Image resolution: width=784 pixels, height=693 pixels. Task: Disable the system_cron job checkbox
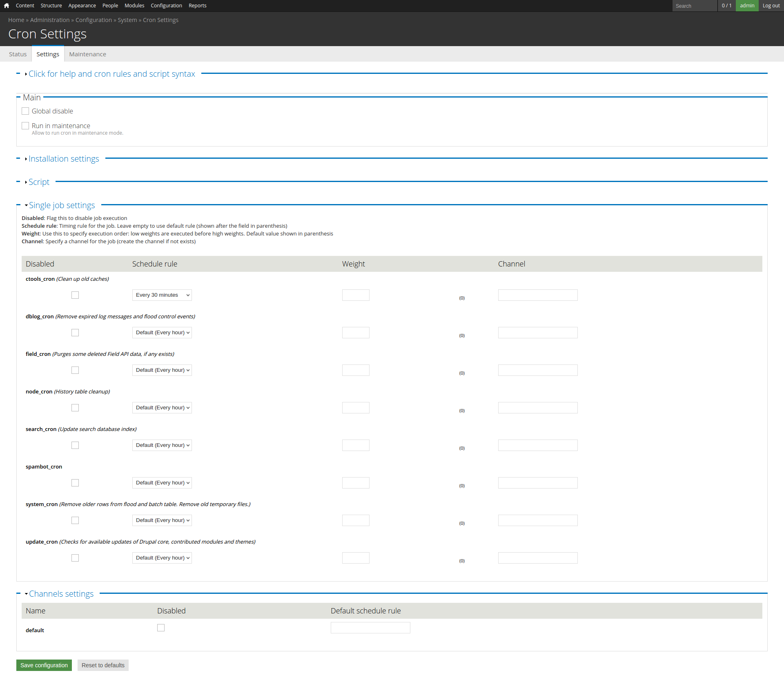[x=75, y=520]
